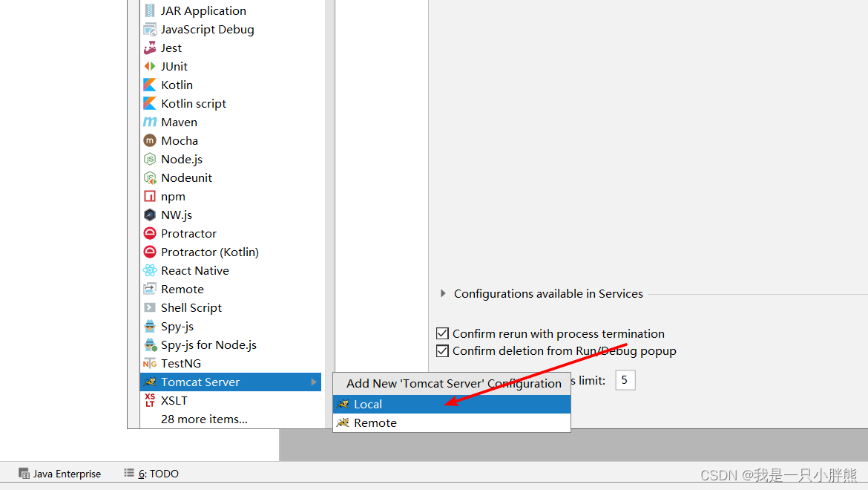Click the JAR Application icon
This screenshot has height=490, width=868.
pyautogui.click(x=149, y=10)
